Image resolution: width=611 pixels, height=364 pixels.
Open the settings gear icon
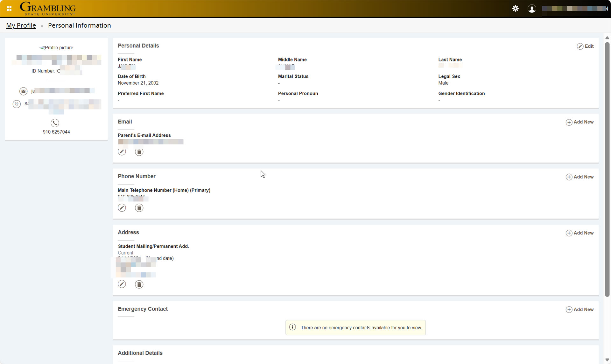point(516,9)
